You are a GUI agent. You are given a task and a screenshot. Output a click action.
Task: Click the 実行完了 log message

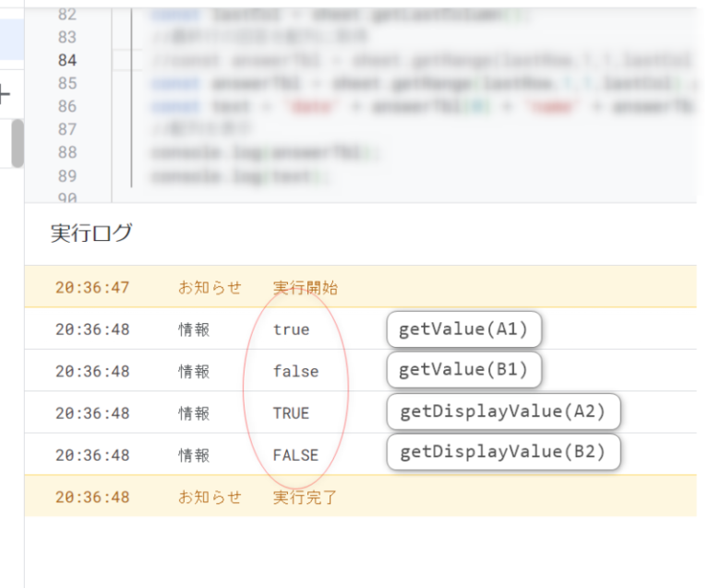click(306, 498)
